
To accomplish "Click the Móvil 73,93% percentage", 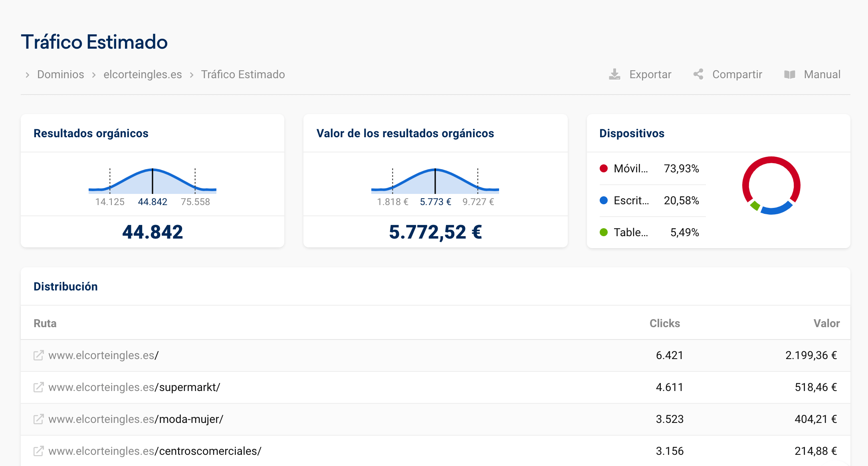I will [681, 169].
